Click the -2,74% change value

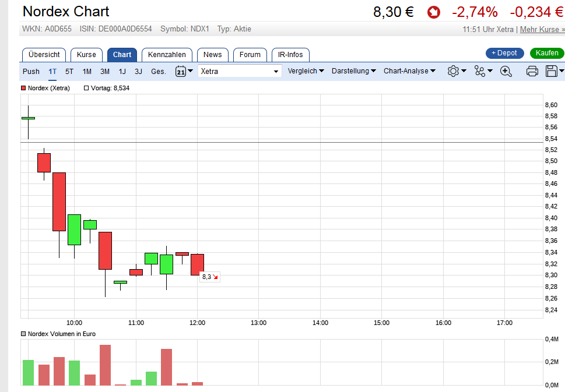[475, 12]
